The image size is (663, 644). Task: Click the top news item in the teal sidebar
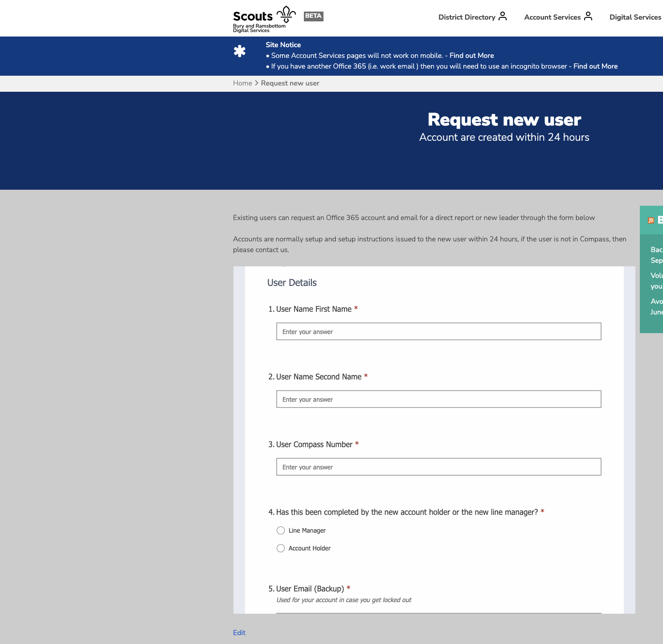657,255
